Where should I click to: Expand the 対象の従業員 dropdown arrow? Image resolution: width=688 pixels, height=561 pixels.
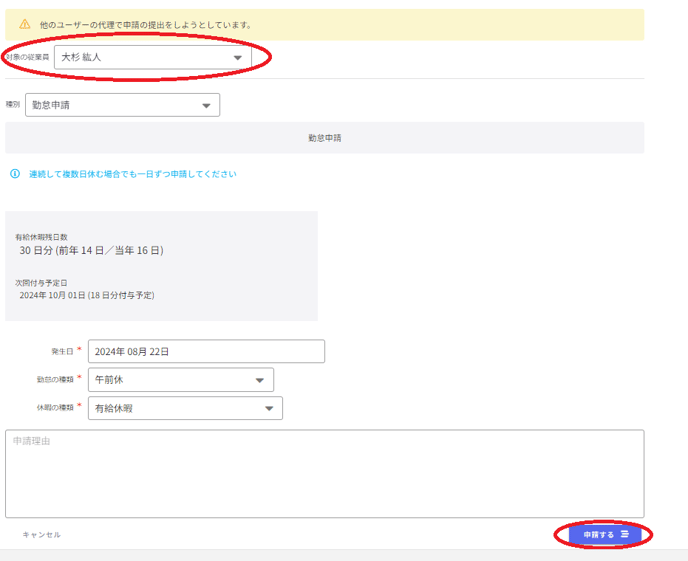point(237,58)
